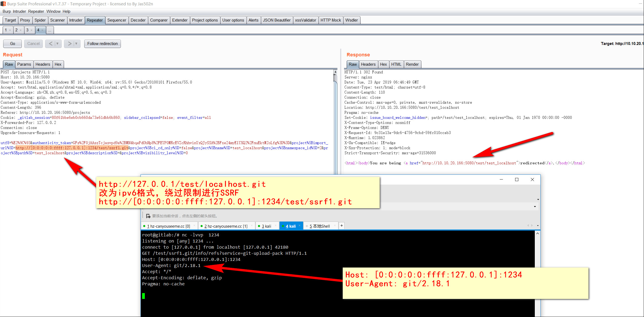The image size is (644, 317).
Task: Add a new terminal session tab with plus
Action: coord(342,226)
